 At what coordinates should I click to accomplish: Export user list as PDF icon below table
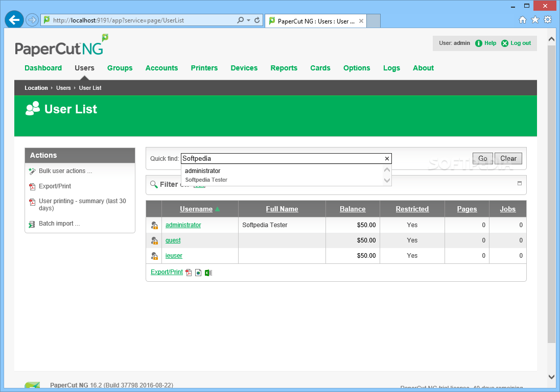pyautogui.click(x=189, y=273)
